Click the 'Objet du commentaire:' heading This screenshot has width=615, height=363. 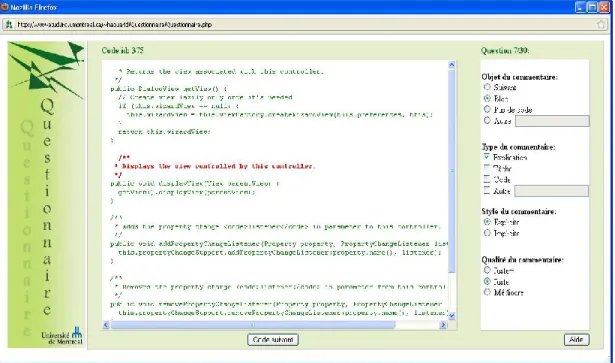tap(519, 77)
